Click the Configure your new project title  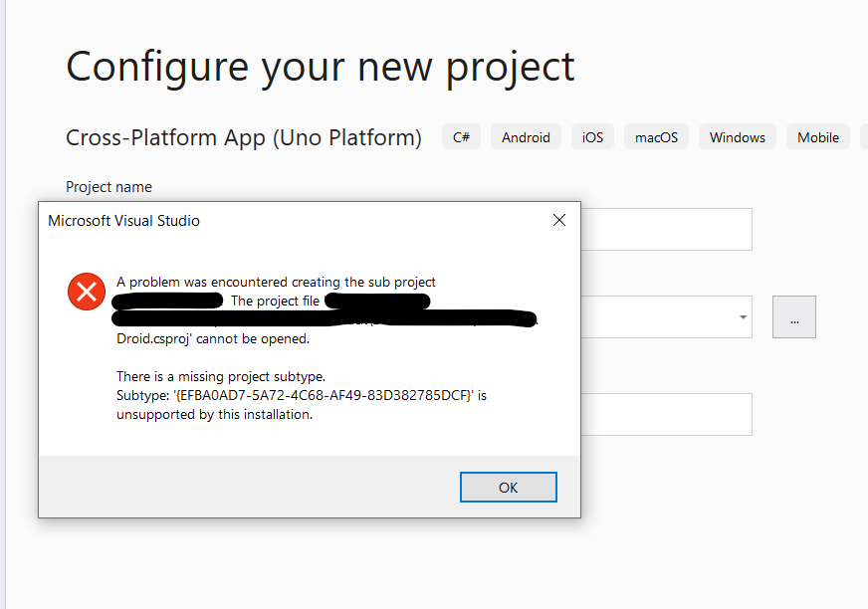(x=320, y=66)
